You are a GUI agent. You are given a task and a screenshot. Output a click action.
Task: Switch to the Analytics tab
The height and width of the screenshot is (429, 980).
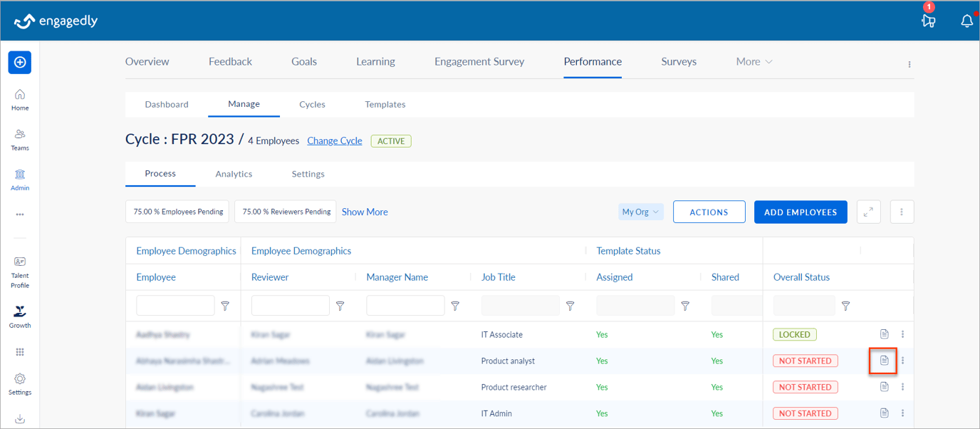pos(234,174)
